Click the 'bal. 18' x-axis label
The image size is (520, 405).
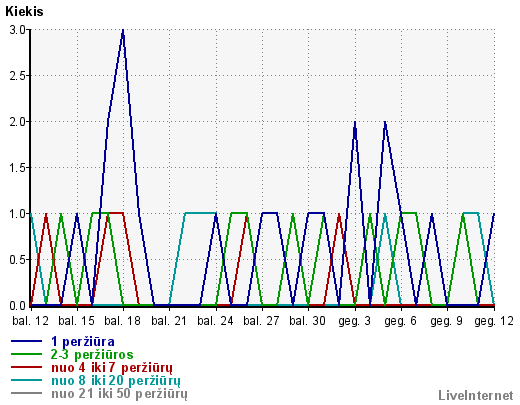click(x=123, y=321)
